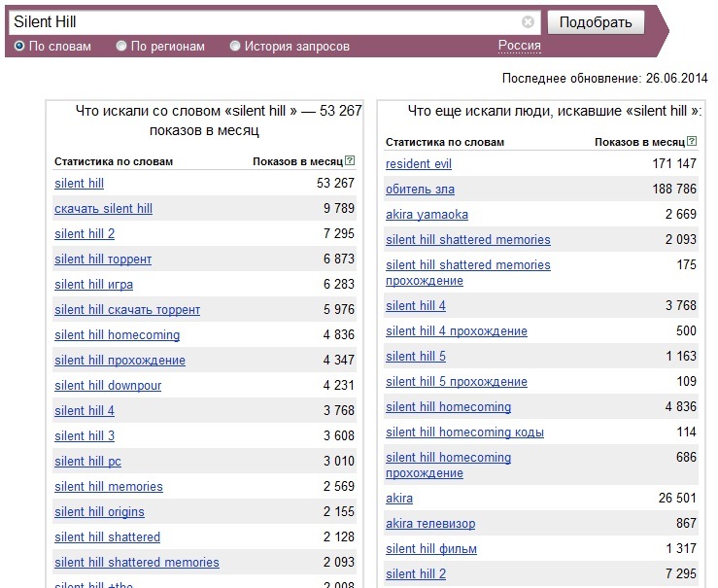This screenshot has height=588, width=718.
Task: Click the 'Подобрать' button
Action: tap(596, 22)
